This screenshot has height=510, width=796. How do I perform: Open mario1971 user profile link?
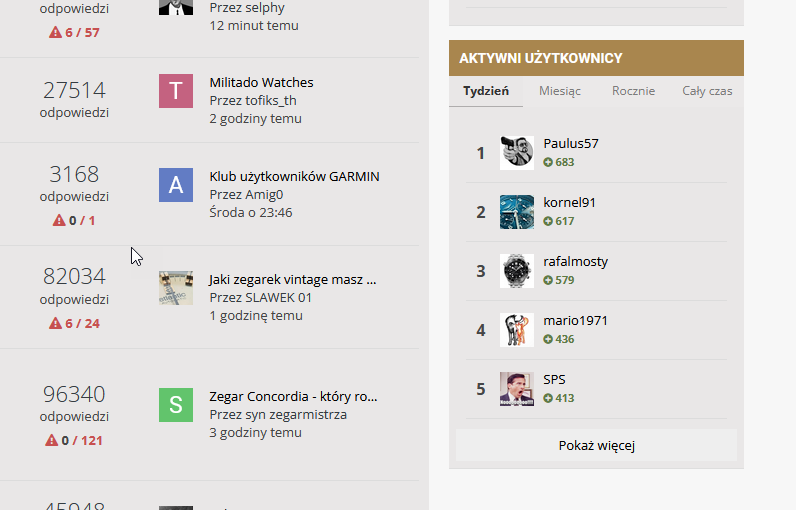click(576, 321)
